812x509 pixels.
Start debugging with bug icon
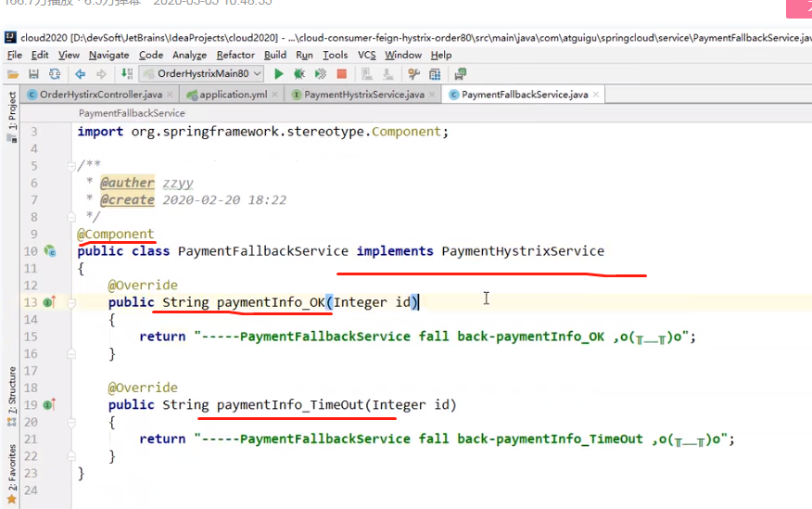(299, 74)
